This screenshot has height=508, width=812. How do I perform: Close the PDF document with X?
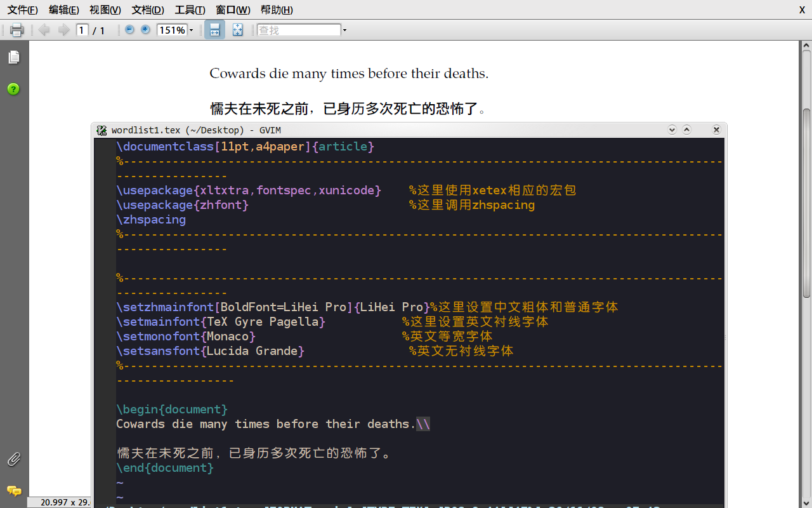coord(802,10)
